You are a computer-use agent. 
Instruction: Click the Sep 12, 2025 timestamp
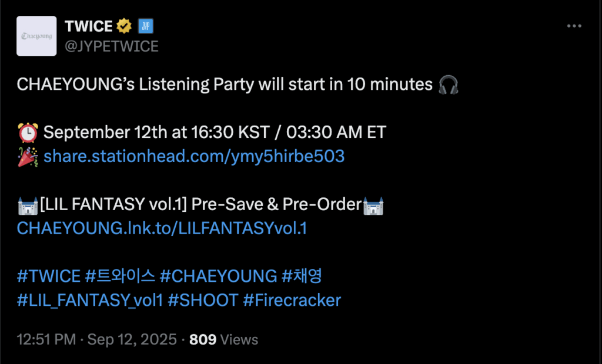coord(131,339)
